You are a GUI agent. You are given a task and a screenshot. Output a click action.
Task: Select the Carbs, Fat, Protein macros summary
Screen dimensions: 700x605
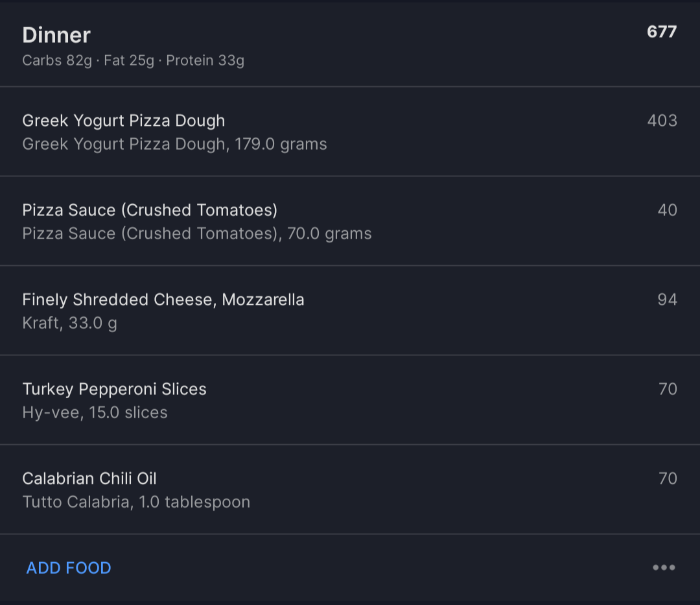pos(133,61)
